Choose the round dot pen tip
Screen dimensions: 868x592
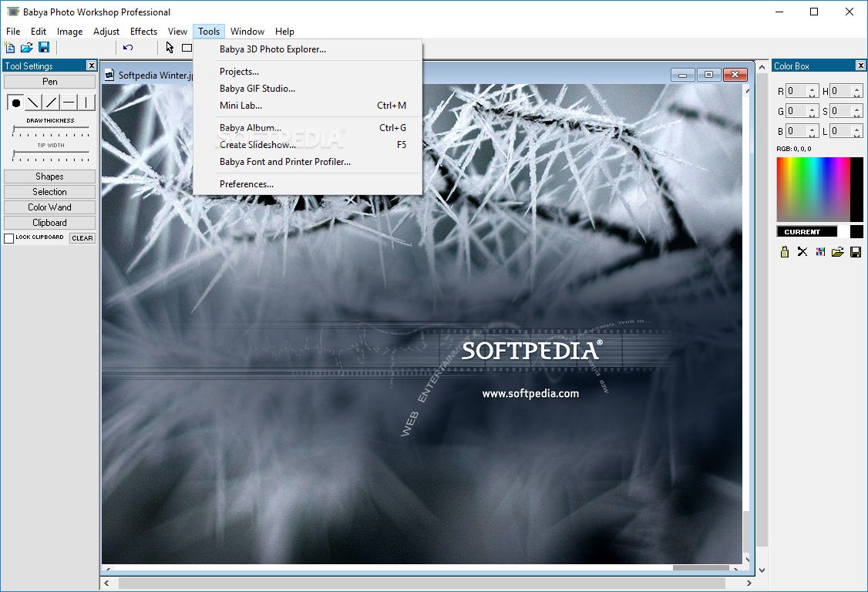point(15,103)
